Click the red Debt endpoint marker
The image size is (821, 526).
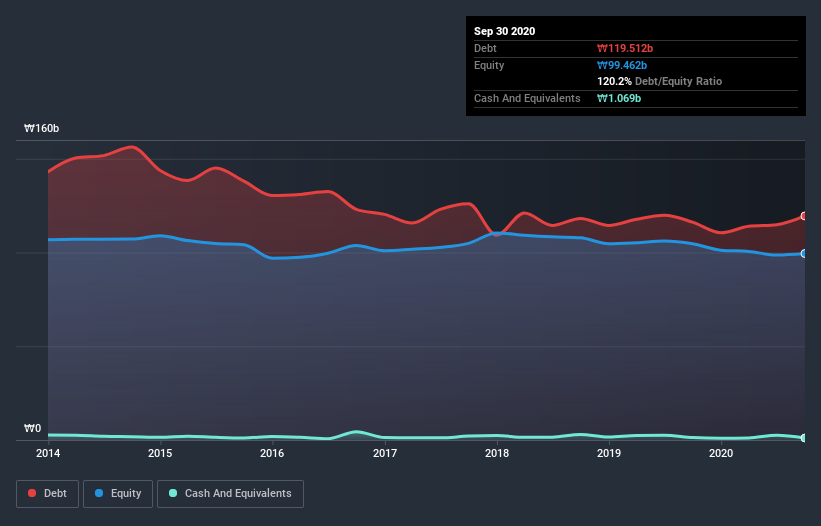point(804,216)
